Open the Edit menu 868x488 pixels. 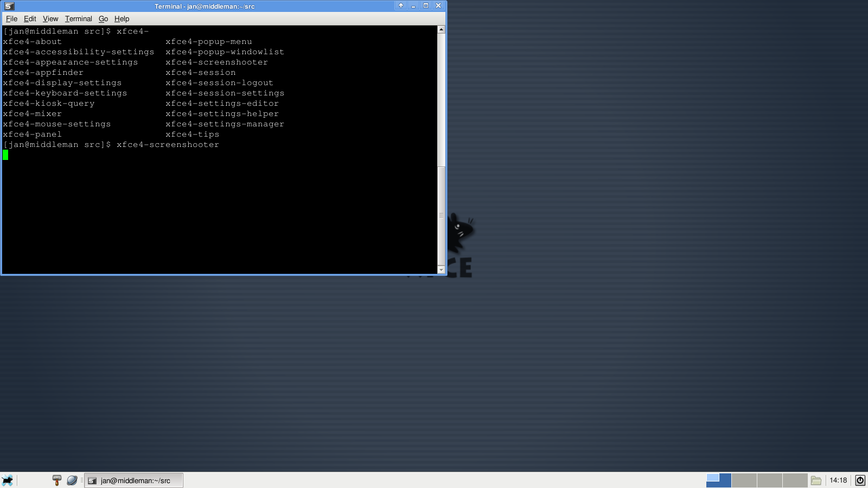30,18
